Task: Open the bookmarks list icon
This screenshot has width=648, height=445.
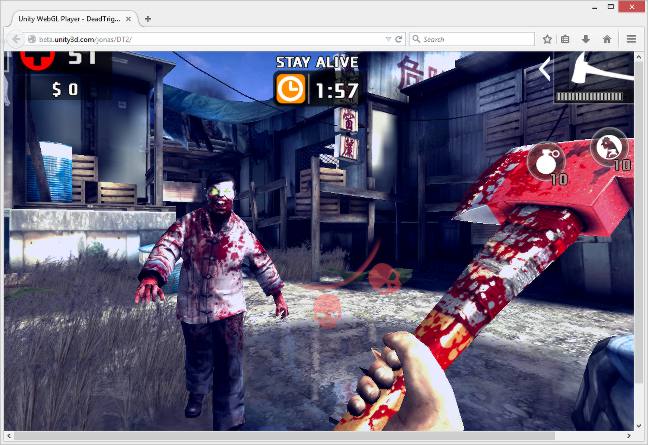Action: click(x=565, y=39)
